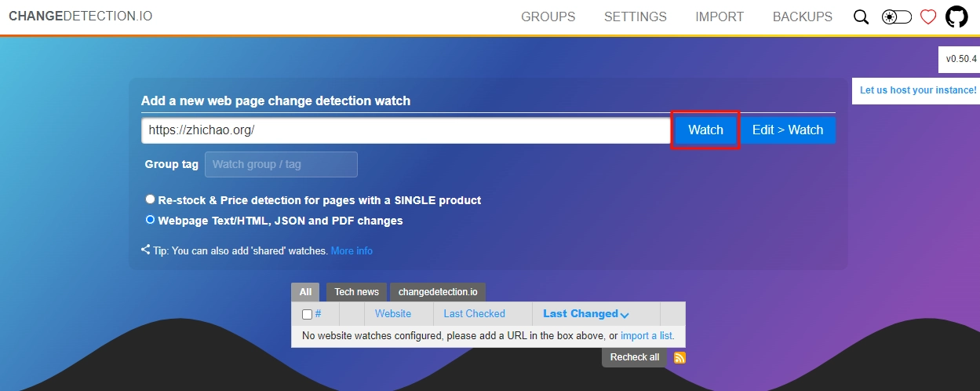Click the heart sponsor icon
Viewport: 980px width, 391px height.
point(928,17)
